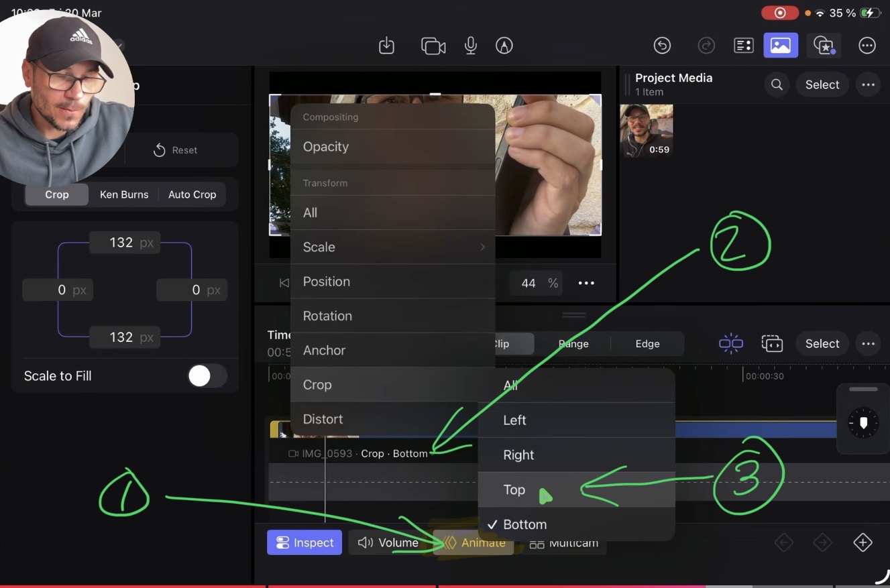The width and height of the screenshot is (890, 588).
Task: Open the Project Media ellipsis menu
Action: click(x=868, y=84)
